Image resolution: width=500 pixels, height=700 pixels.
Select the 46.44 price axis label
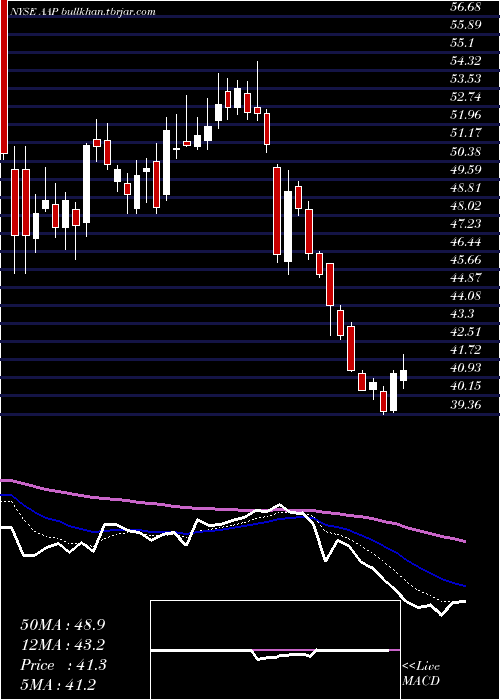coord(465,242)
